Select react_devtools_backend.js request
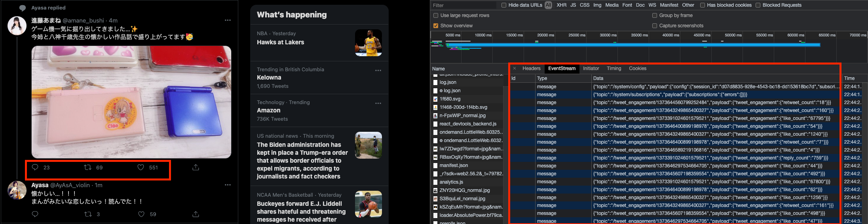The image size is (868, 224). point(467,124)
